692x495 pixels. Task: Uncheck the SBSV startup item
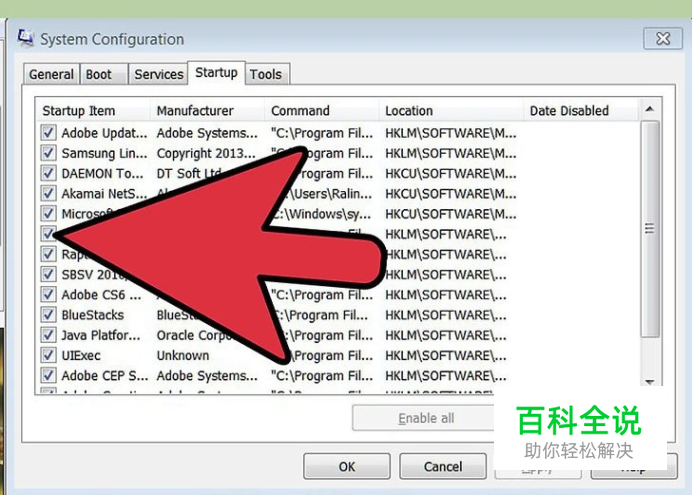coord(48,274)
